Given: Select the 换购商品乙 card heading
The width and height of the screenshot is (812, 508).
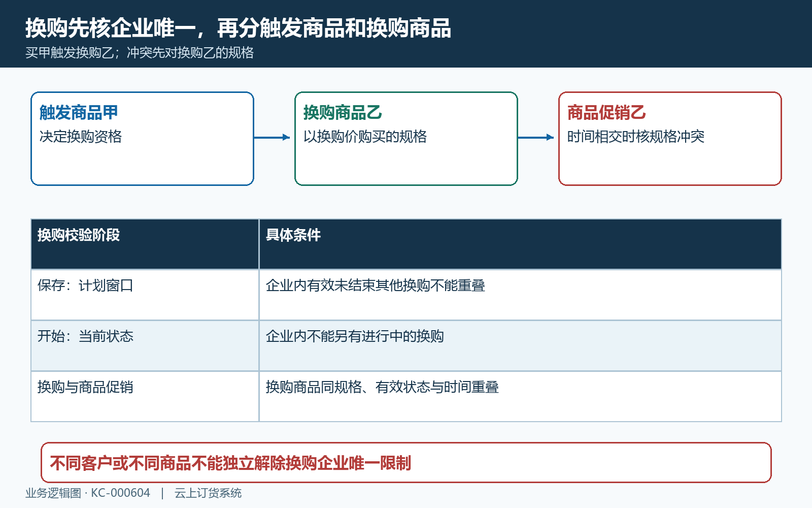Looking at the screenshot, I should click(343, 112).
